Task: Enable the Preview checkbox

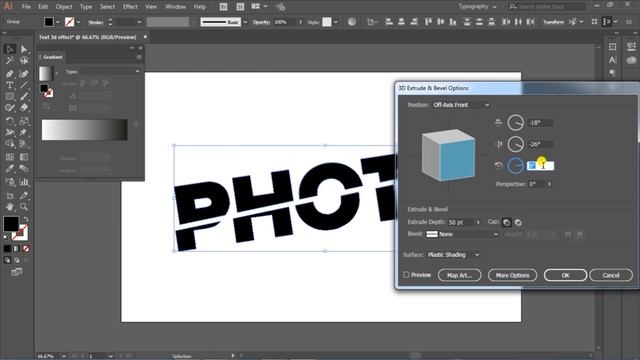Action: coord(406,275)
